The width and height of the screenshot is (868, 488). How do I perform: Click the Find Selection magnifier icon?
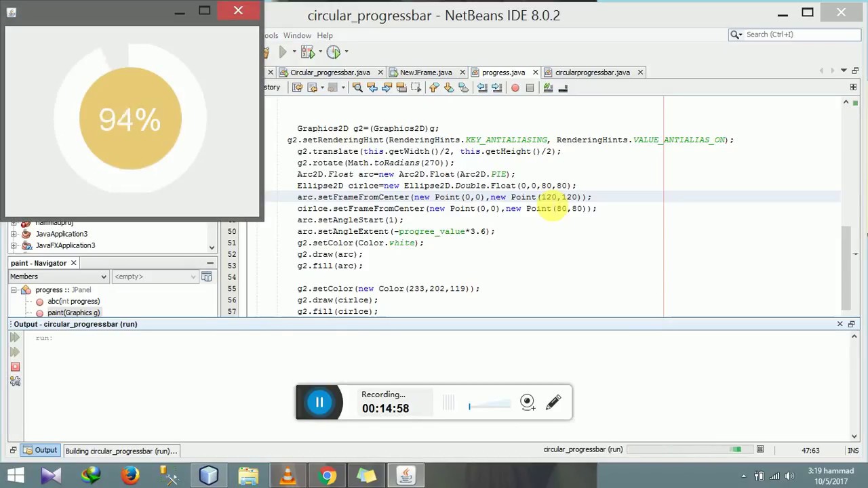pyautogui.click(x=357, y=87)
